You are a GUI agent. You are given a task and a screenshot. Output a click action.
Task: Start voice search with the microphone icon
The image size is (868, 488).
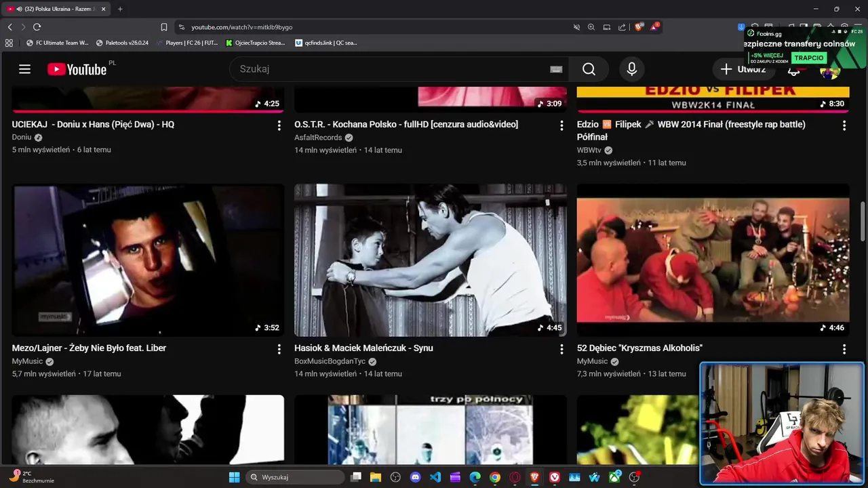point(631,69)
